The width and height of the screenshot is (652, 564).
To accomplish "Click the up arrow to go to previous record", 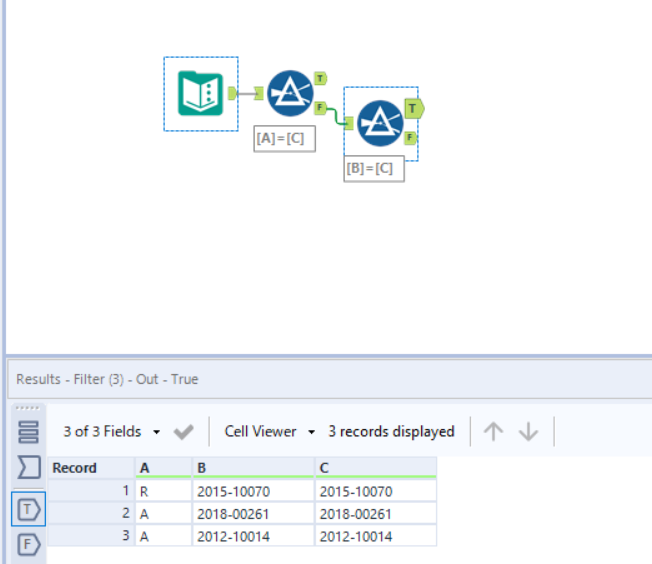I will [493, 431].
